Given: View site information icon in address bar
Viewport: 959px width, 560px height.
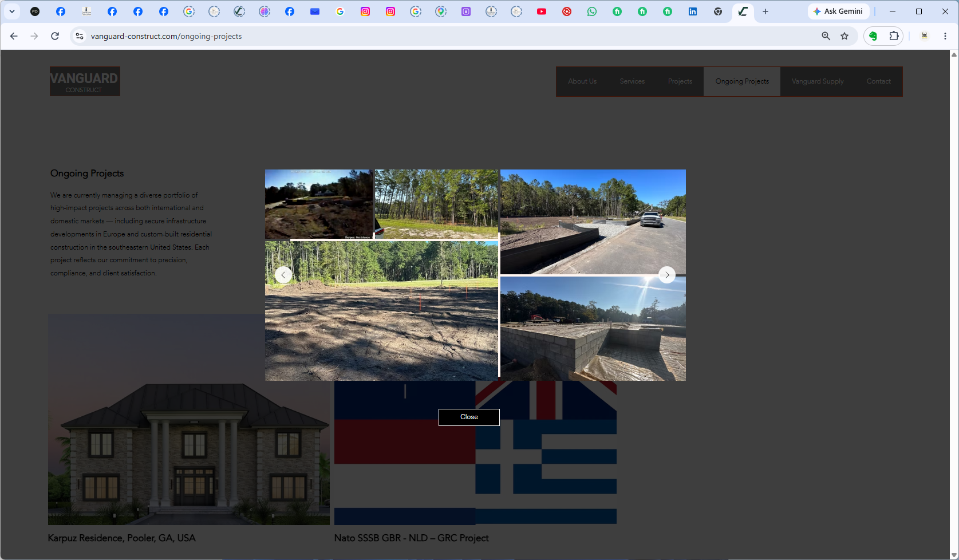Looking at the screenshot, I should click(80, 36).
